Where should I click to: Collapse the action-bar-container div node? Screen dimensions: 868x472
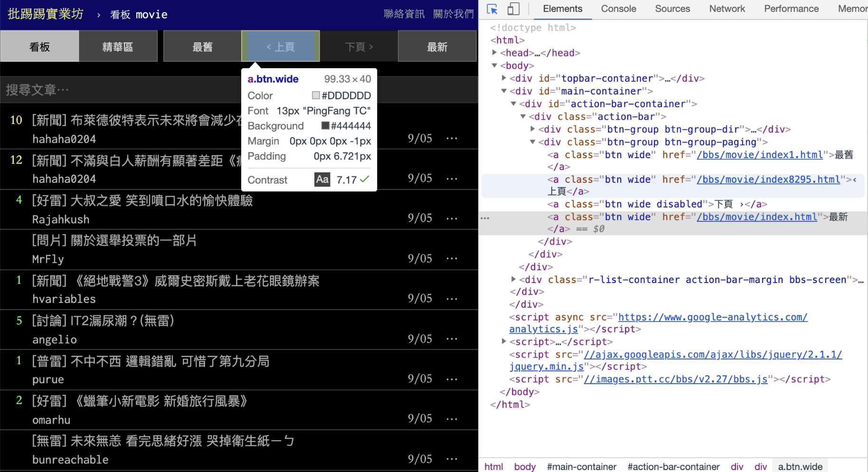513,104
